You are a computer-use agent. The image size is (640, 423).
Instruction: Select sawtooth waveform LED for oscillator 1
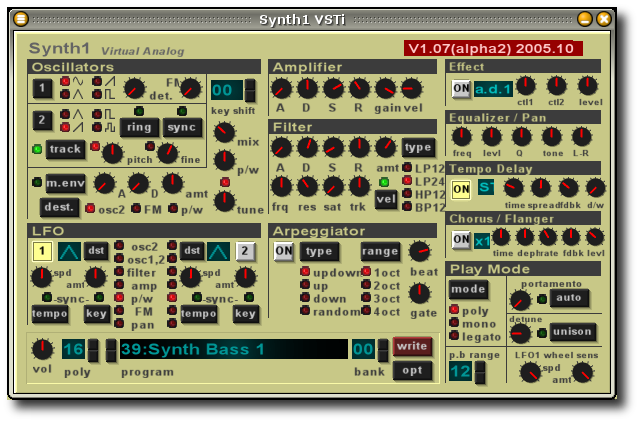97,81
